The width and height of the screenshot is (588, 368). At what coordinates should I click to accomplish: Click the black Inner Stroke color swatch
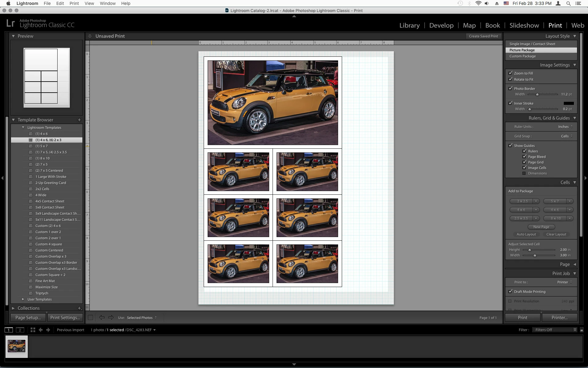click(x=568, y=103)
